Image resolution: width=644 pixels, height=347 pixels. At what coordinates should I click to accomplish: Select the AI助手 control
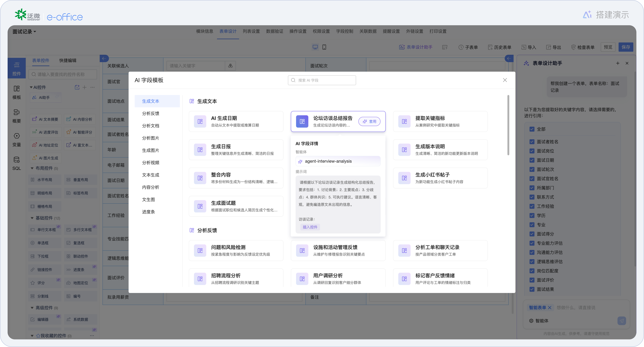coord(45,97)
